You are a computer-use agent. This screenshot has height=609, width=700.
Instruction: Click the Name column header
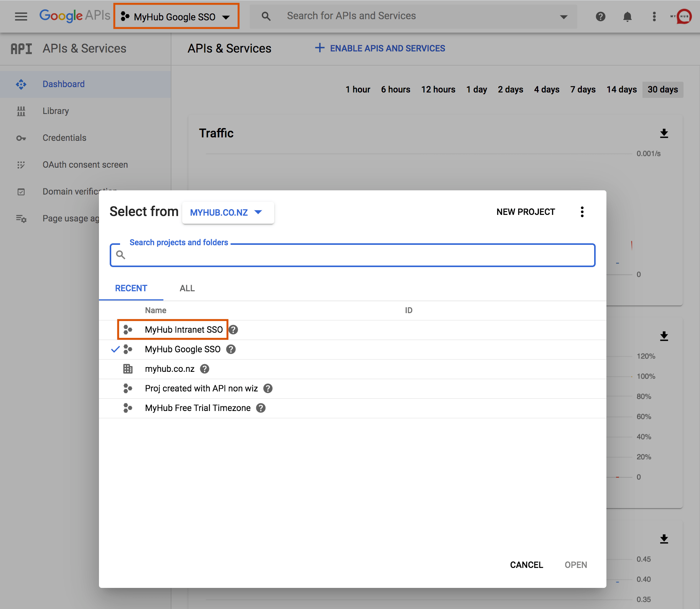click(x=156, y=310)
